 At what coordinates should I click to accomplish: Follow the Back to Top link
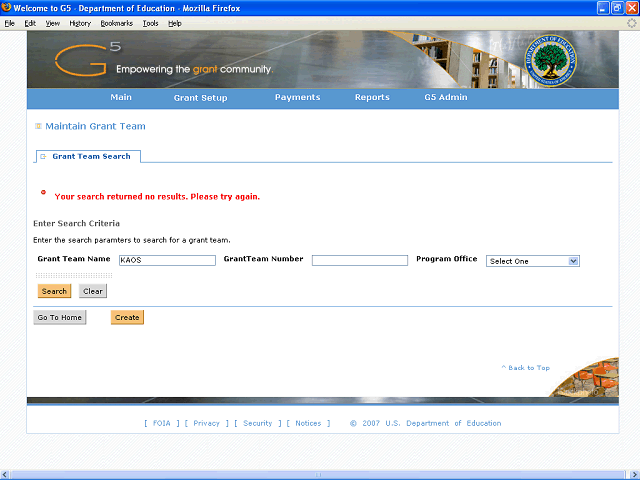(526, 368)
